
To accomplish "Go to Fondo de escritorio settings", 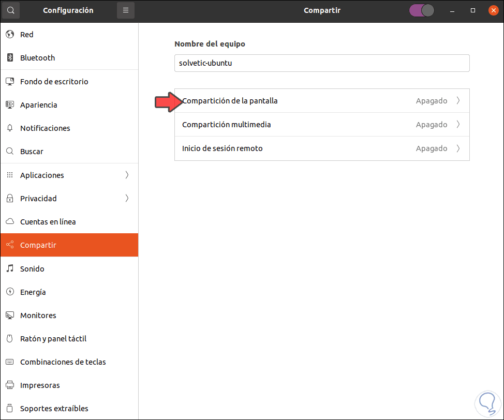I will [x=54, y=82].
